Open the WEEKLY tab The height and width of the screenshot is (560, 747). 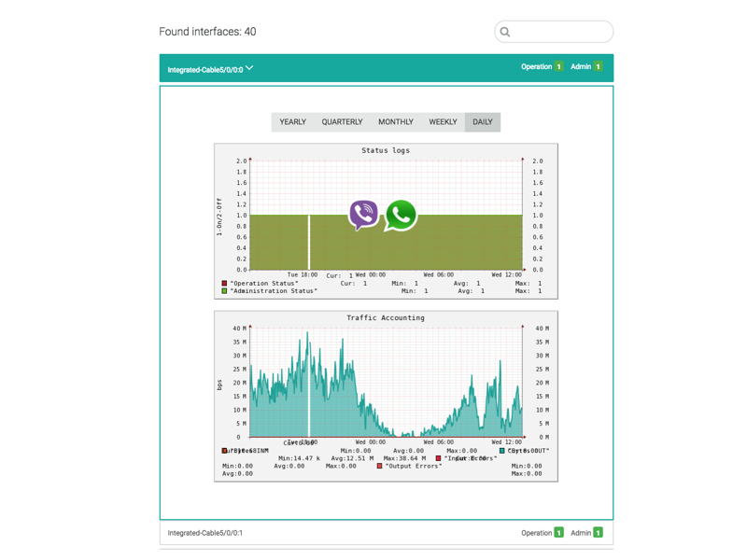click(x=443, y=122)
